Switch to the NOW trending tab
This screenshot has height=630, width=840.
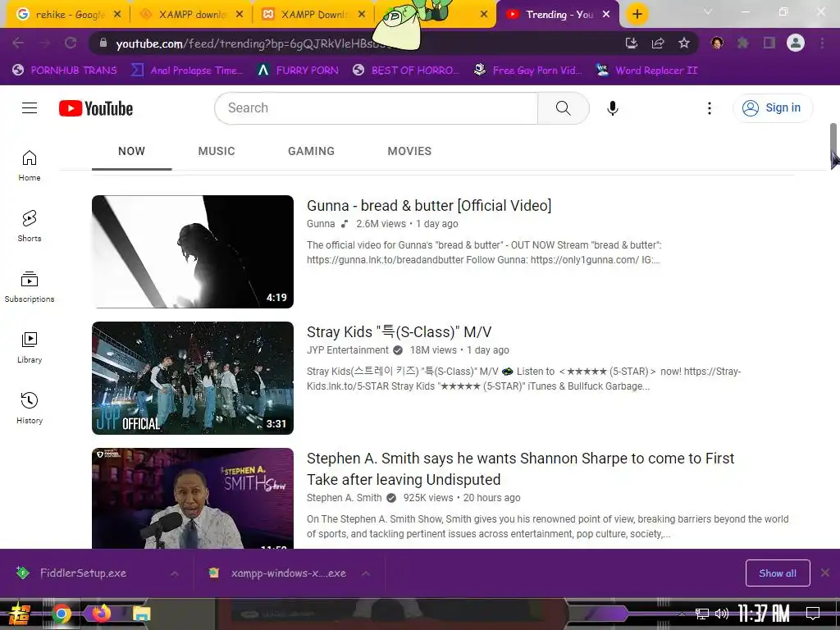point(132,151)
